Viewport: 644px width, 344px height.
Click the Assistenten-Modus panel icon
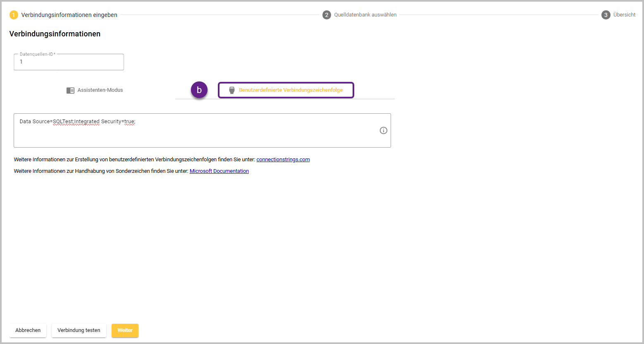[70, 90]
